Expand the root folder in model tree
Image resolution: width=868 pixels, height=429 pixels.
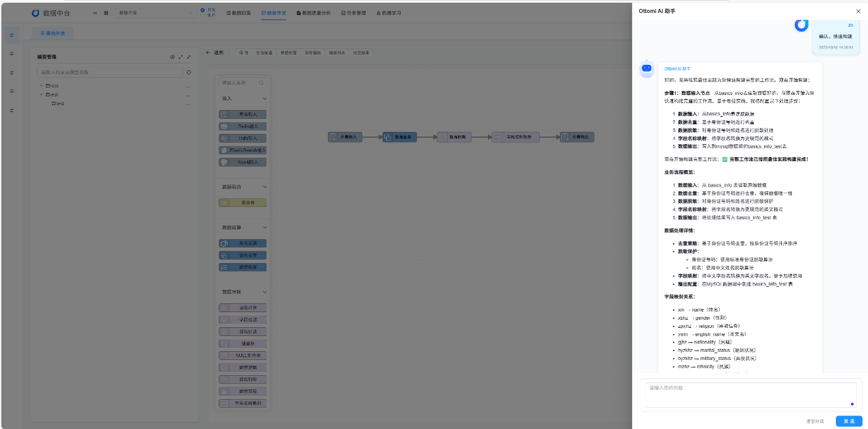tap(41, 85)
